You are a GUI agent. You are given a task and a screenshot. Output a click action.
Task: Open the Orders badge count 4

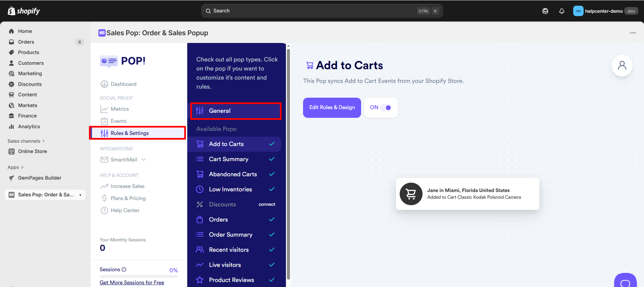coord(80,42)
